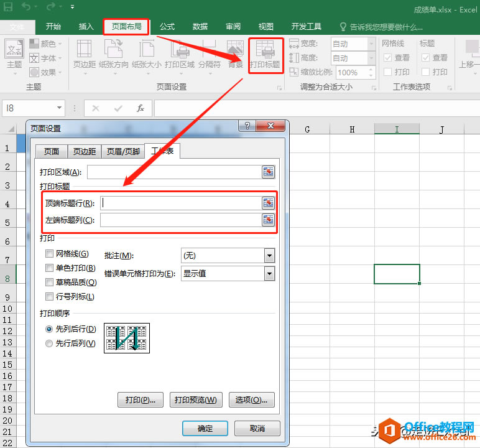The image size is (480, 448).
Task: Click the confirm checkmark in formula bar
Action: pos(118,108)
